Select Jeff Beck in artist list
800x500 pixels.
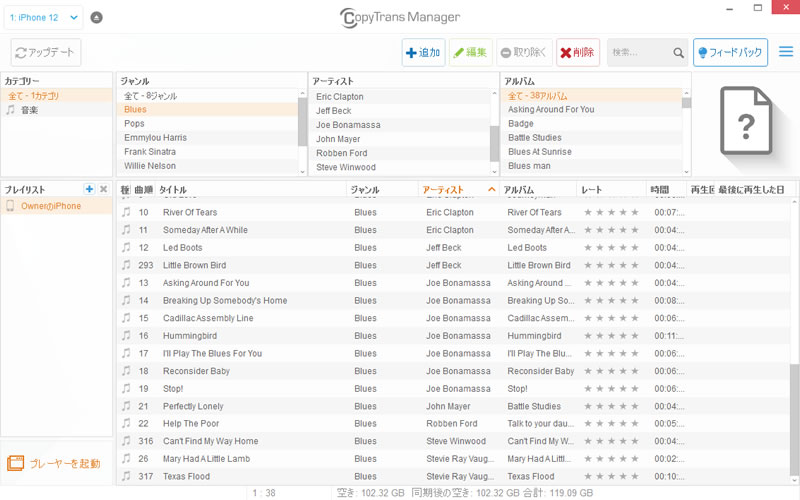point(400,111)
